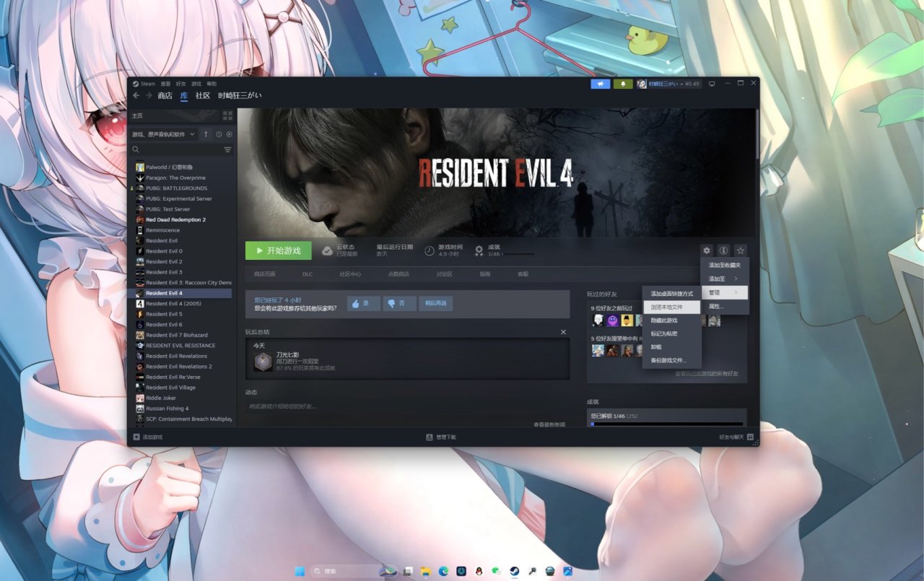The image size is (924, 581).
Task: Open the account dropdown showing ¥0.49
Action: (x=668, y=84)
